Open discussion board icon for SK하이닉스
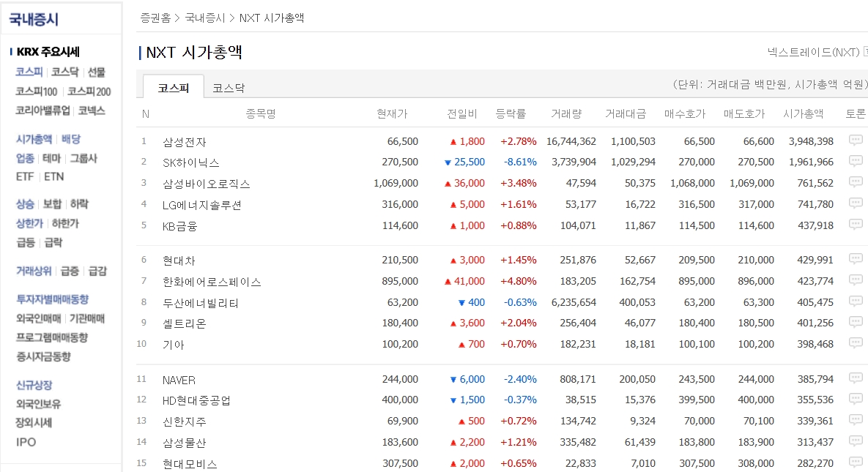 pos(856,162)
